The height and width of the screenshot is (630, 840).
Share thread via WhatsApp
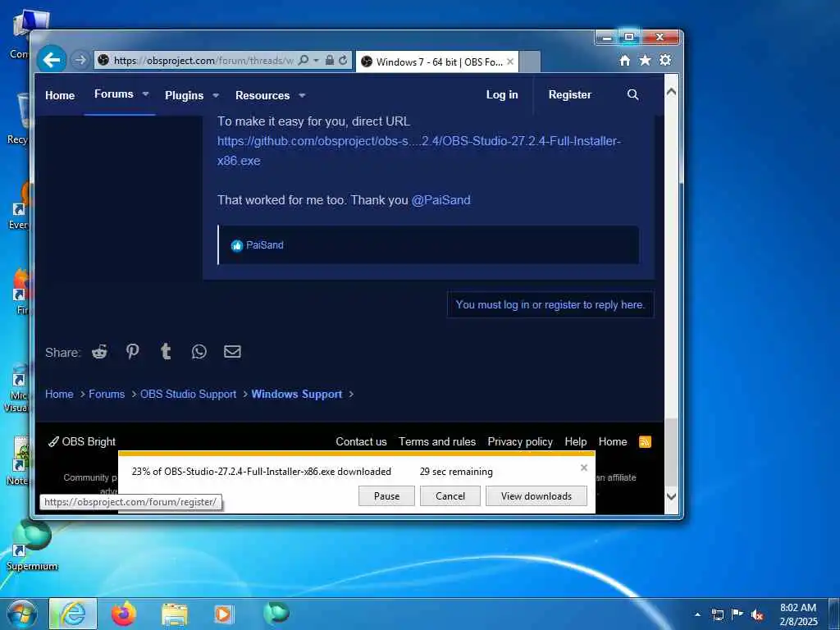[199, 352]
